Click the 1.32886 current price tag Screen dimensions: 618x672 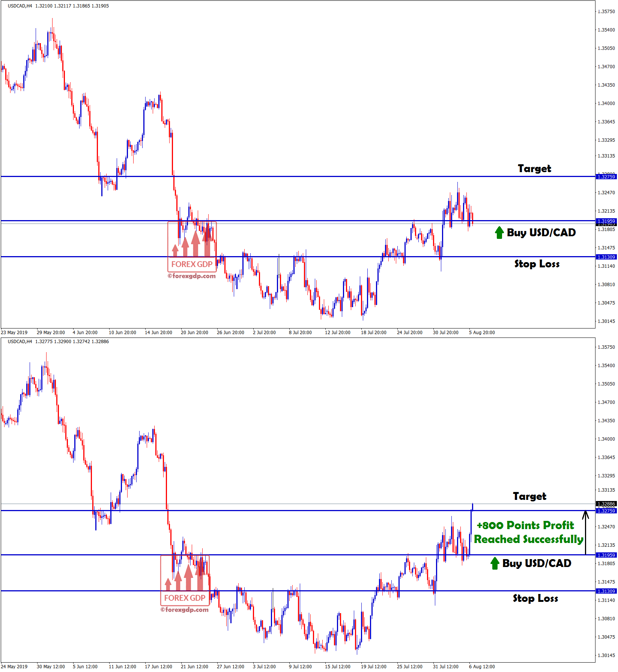pyautogui.click(x=606, y=504)
